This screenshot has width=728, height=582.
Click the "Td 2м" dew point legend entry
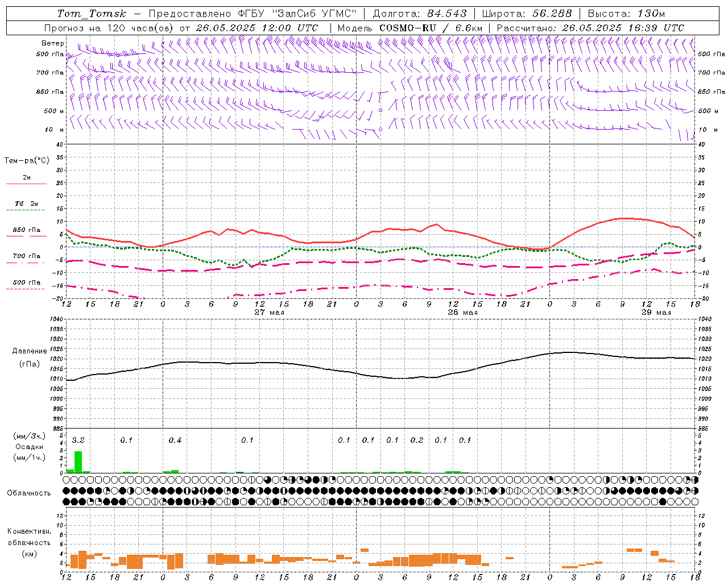(27, 203)
